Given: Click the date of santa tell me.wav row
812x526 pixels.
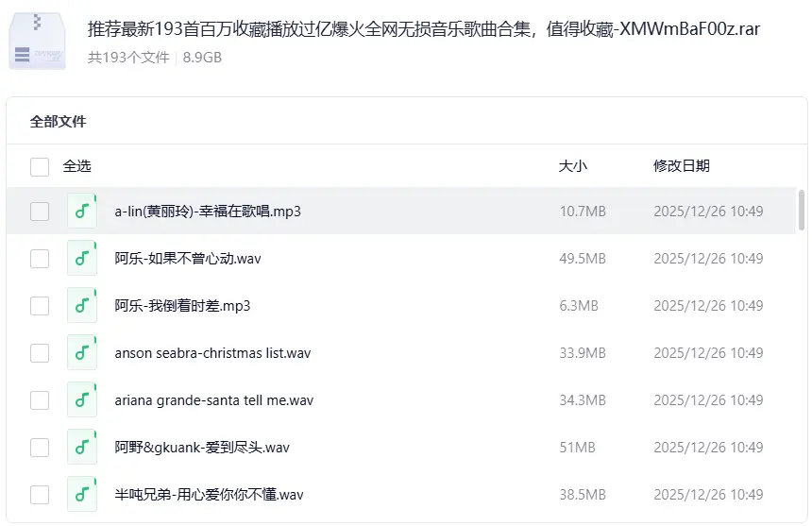Looking at the screenshot, I should [708, 400].
